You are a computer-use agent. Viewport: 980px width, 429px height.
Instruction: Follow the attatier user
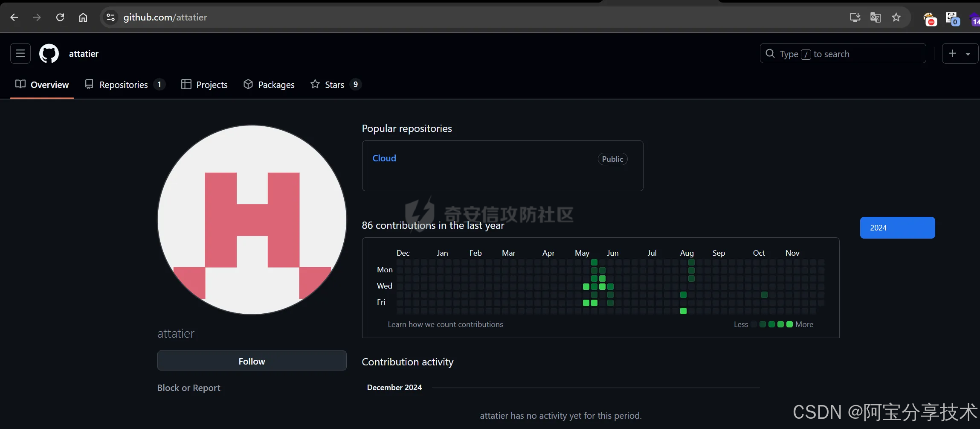pyautogui.click(x=252, y=361)
